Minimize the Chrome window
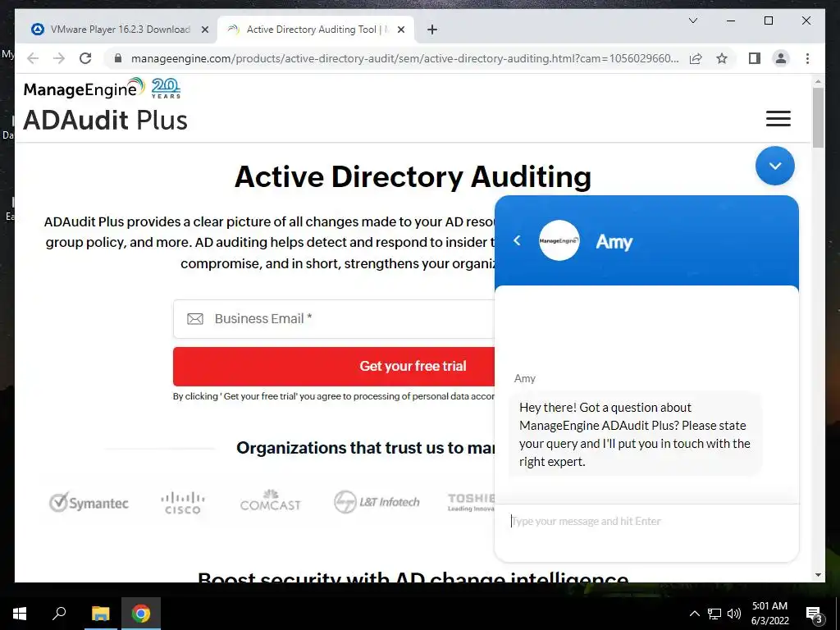 [x=731, y=21]
